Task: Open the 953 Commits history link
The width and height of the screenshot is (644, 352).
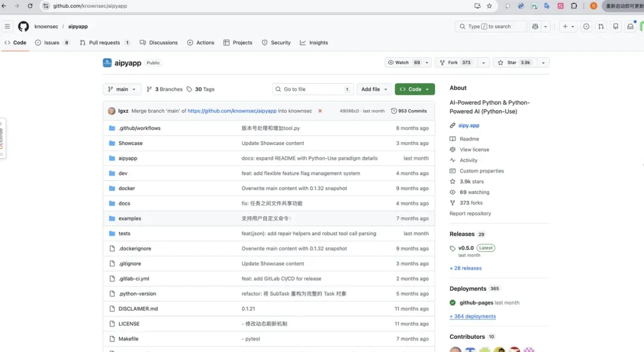Action: 409,111
